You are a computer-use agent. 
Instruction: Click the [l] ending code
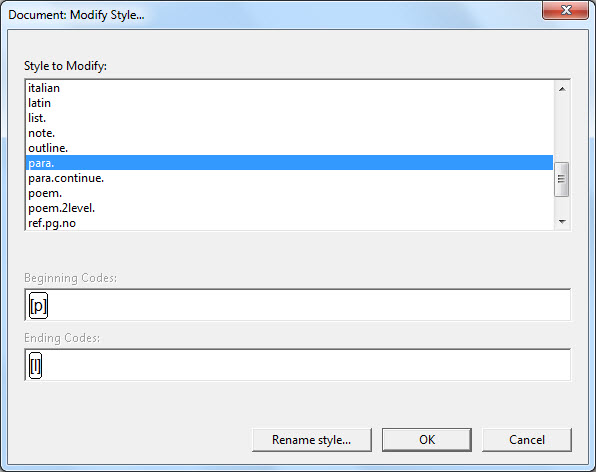coord(35,365)
